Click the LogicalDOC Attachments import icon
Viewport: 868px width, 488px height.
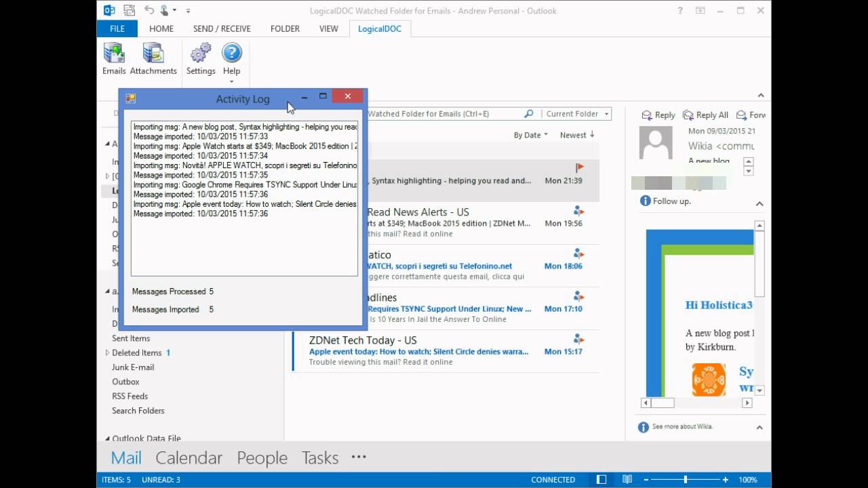[x=153, y=53]
